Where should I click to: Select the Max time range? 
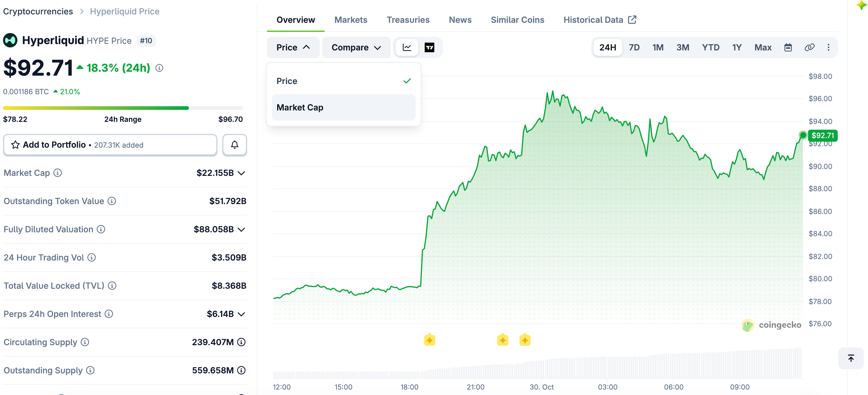[763, 47]
